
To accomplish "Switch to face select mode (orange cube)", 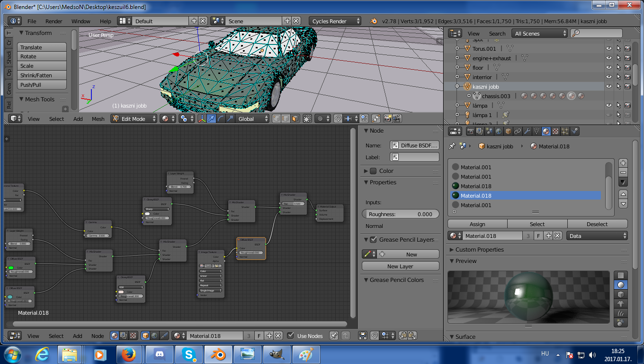I will point(295,118).
